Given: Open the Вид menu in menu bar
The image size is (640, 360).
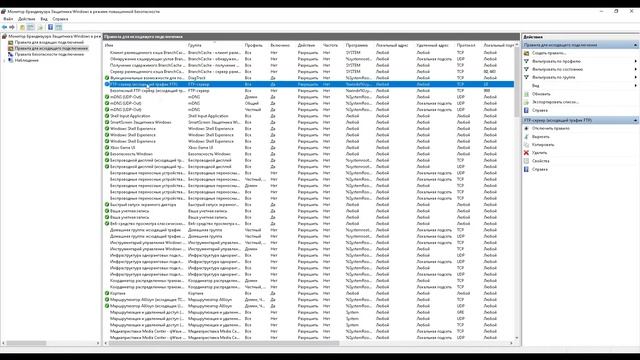Looking at the screenshot, I should click(44, 19).
